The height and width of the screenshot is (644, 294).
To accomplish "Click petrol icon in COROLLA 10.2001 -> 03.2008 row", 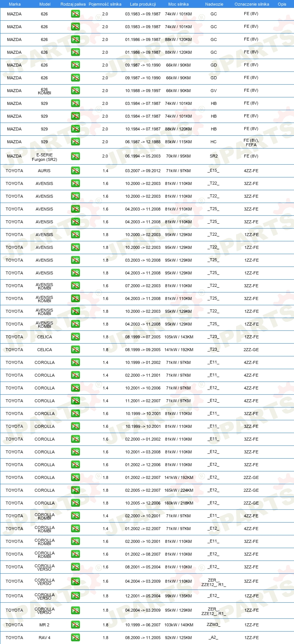I will (76, 452).
